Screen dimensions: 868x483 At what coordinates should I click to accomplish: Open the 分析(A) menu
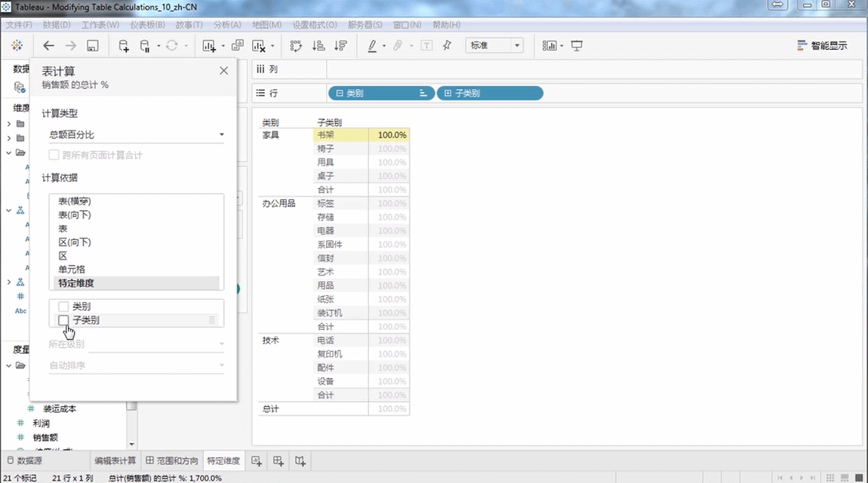[226, 25]
